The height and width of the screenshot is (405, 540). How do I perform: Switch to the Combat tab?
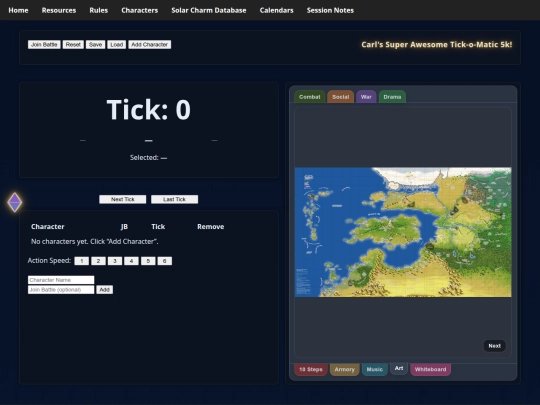310,97
